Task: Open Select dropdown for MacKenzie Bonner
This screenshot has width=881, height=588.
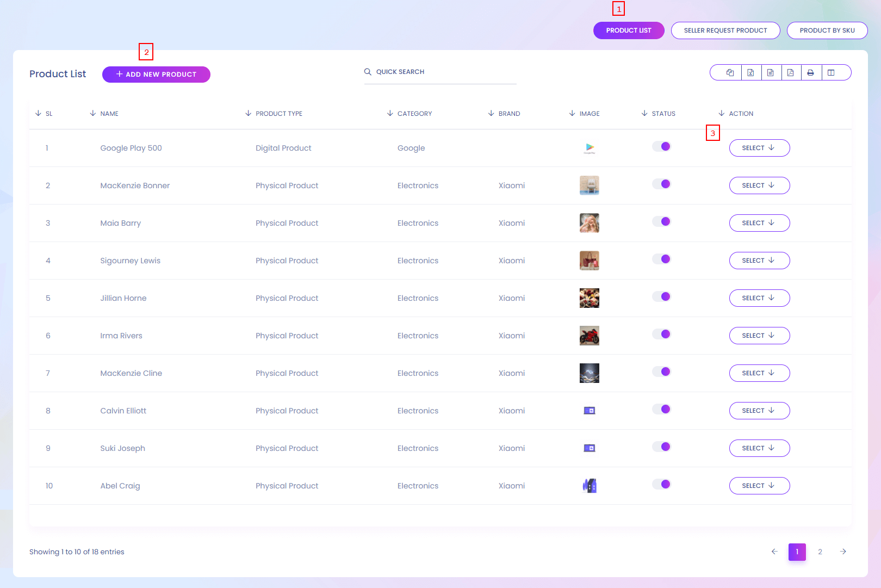Action: click(759, 185)
